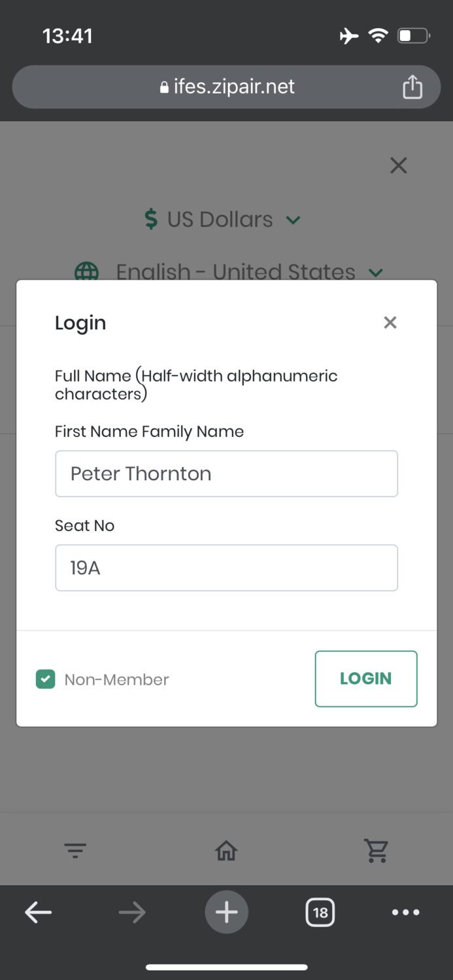Open new tab with plus button

(x=226, y=912)
